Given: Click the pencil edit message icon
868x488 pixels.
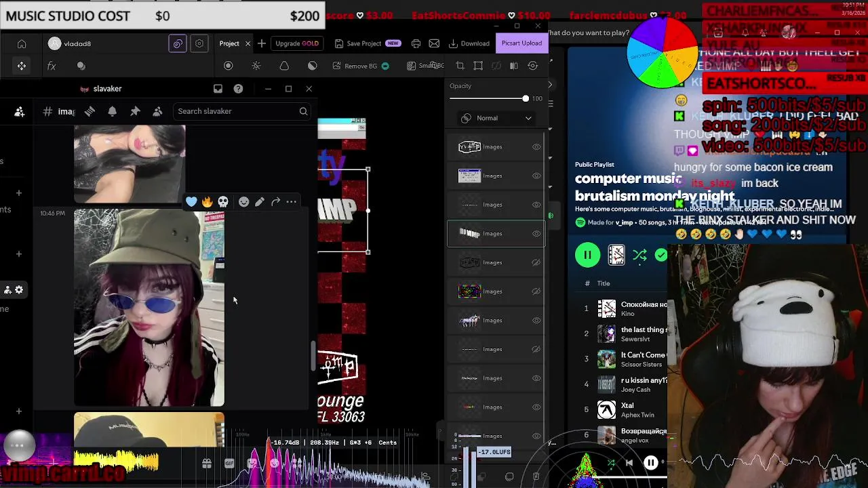Looking at the screenshot, I should [x=260, y=201].
